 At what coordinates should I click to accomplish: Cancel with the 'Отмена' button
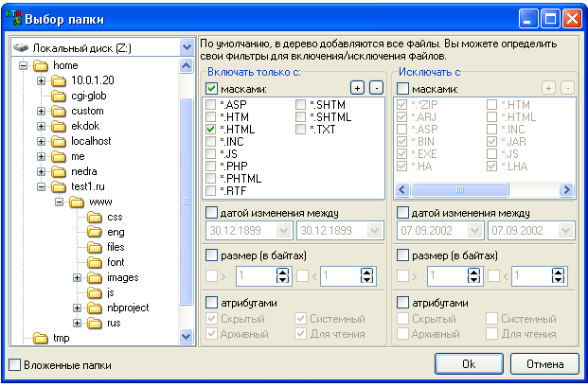click(544, 363)
